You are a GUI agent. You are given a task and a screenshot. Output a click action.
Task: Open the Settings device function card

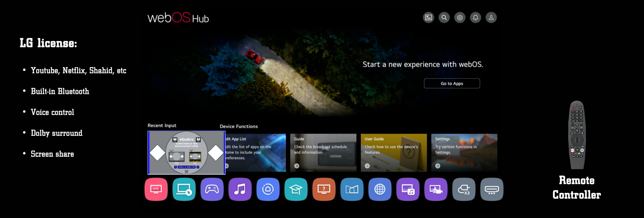(464, 153)
